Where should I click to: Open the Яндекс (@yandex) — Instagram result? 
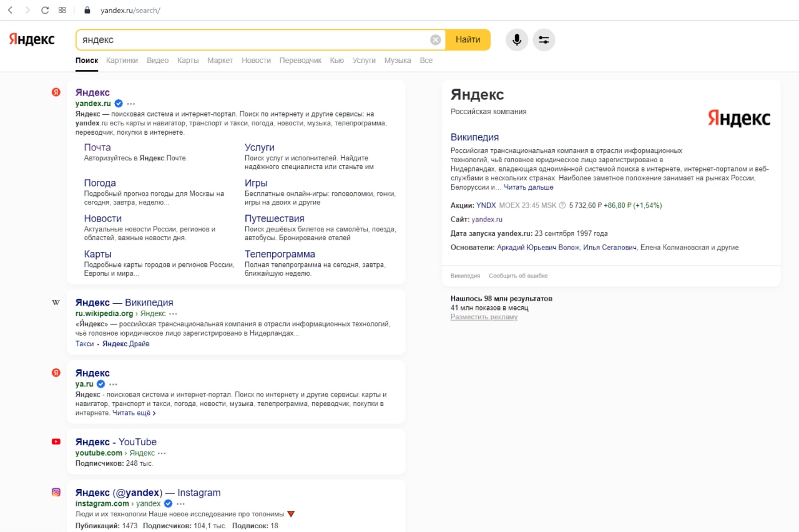[x=148, y=492]
